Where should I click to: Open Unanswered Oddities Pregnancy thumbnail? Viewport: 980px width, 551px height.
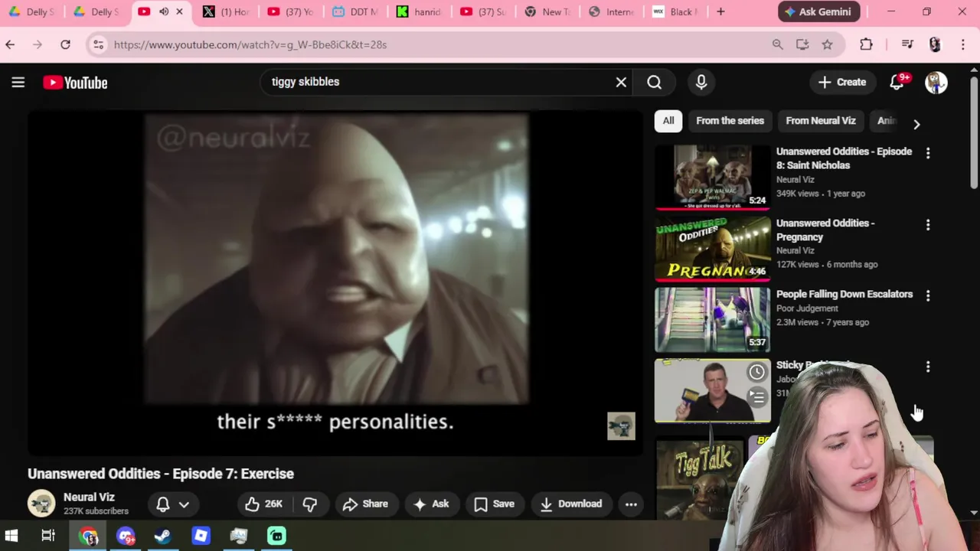tap(712, 248)
